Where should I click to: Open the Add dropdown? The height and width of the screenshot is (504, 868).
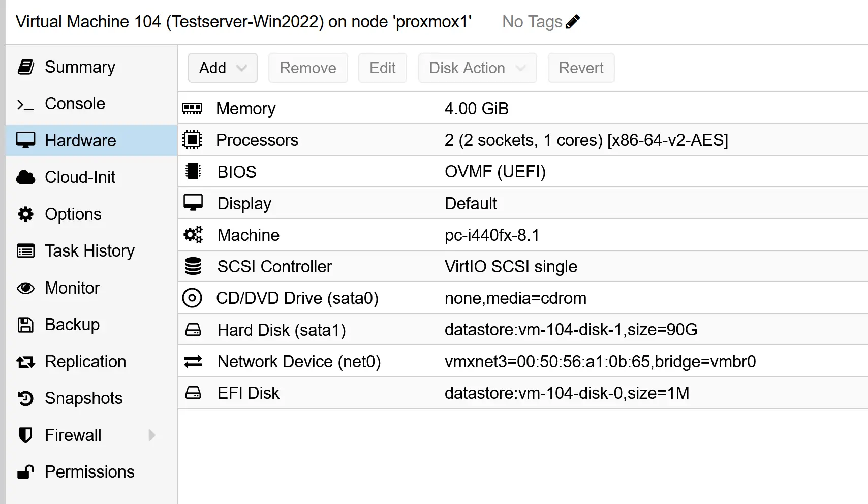[x=222, y=68]
